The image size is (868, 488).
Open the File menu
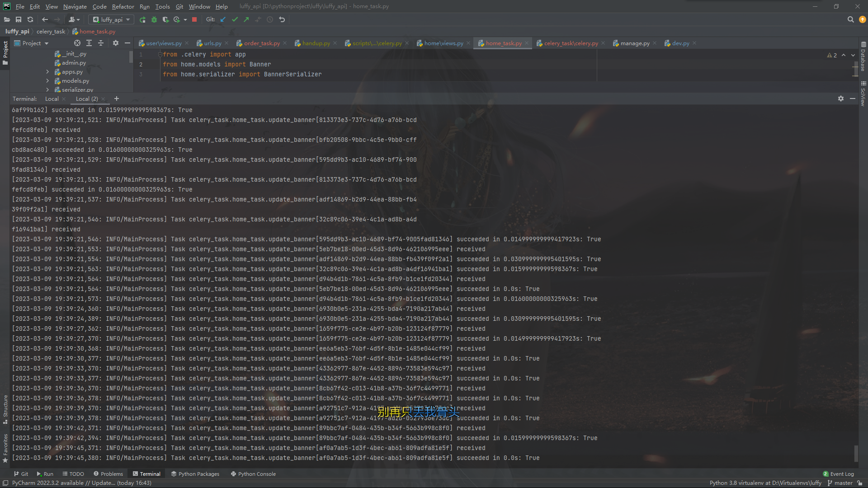pos(20,6)
